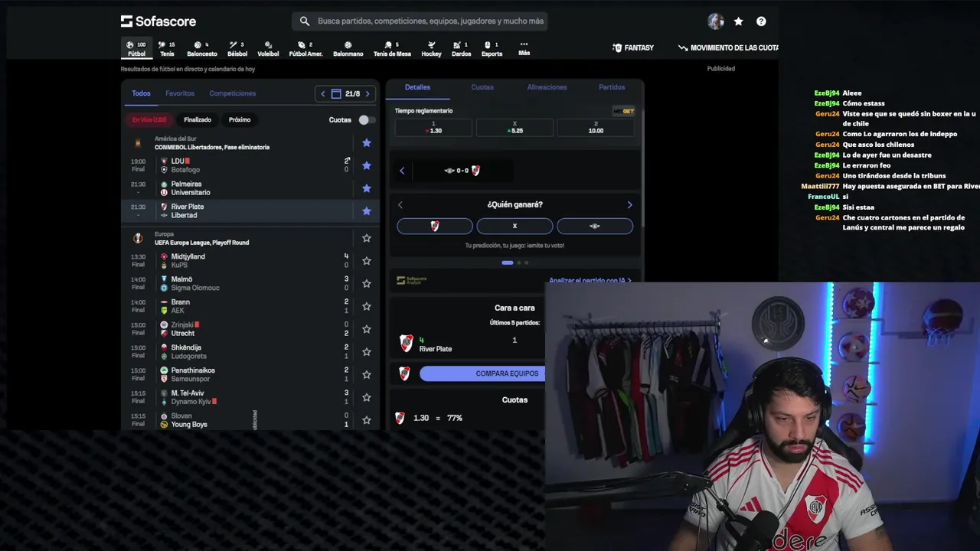This screenshot has width=980, height=551.
Task: Select away odds 10.00
Action: click(595, 128)
